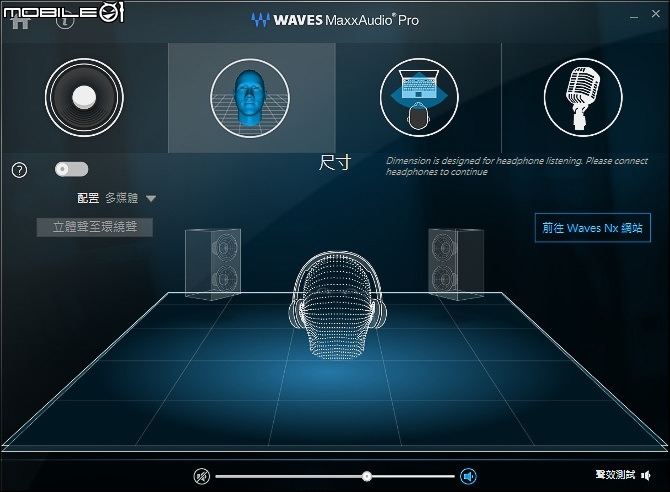Toggle the Dimension on/off switch
Viewport: 670px width, 492px height.
point(71,169)
